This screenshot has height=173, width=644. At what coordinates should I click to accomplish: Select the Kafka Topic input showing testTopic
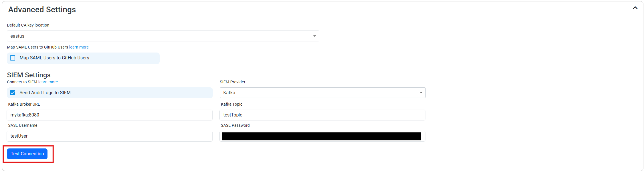tap(322, 115)
